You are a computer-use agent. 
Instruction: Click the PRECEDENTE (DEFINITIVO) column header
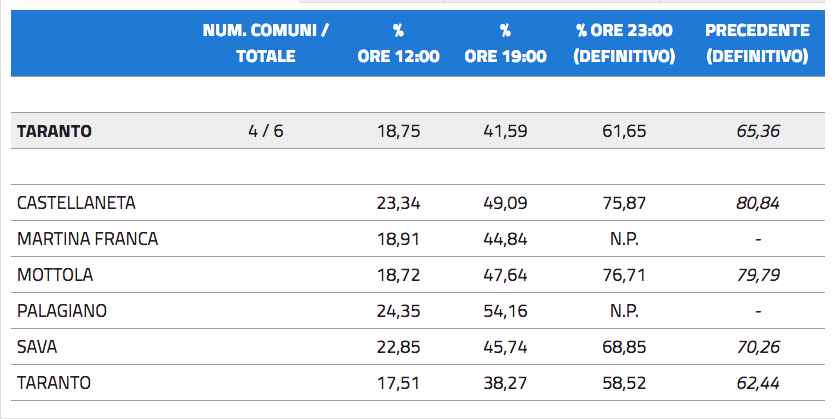757,43
